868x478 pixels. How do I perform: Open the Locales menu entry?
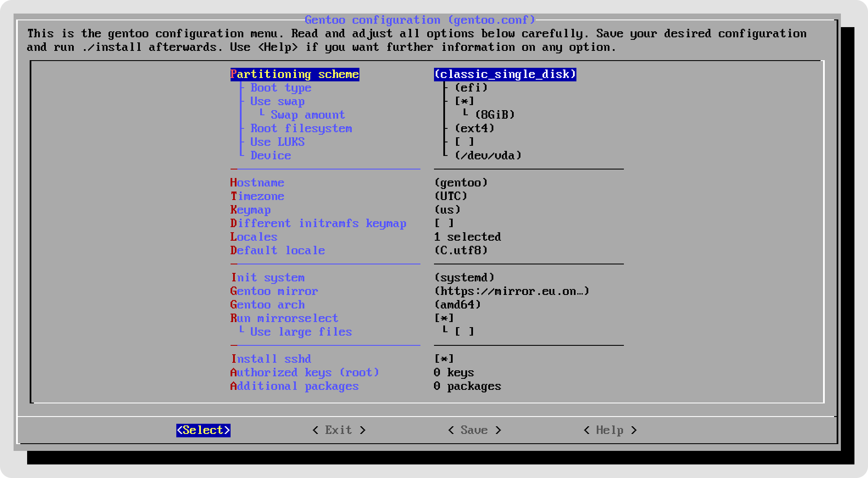pos(254,237)
